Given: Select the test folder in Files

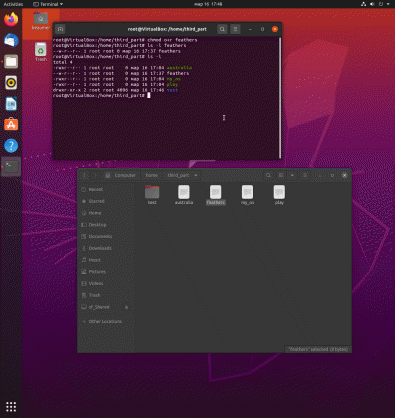Looking at the screenshot, I should coord(152,195).
